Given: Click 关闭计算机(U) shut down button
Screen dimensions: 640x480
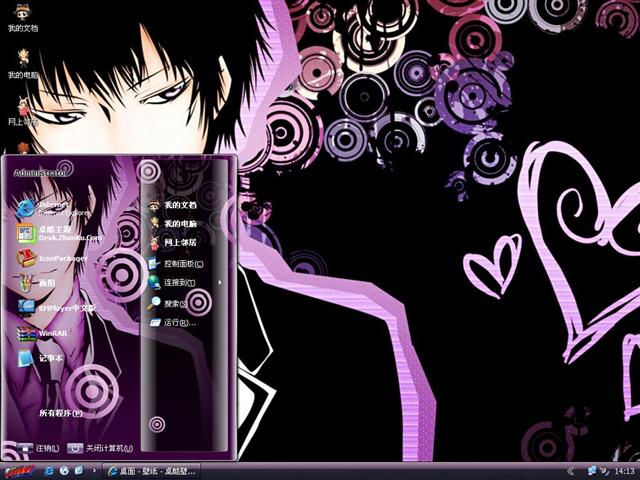Looking at the screenshot, I should 100,448.
